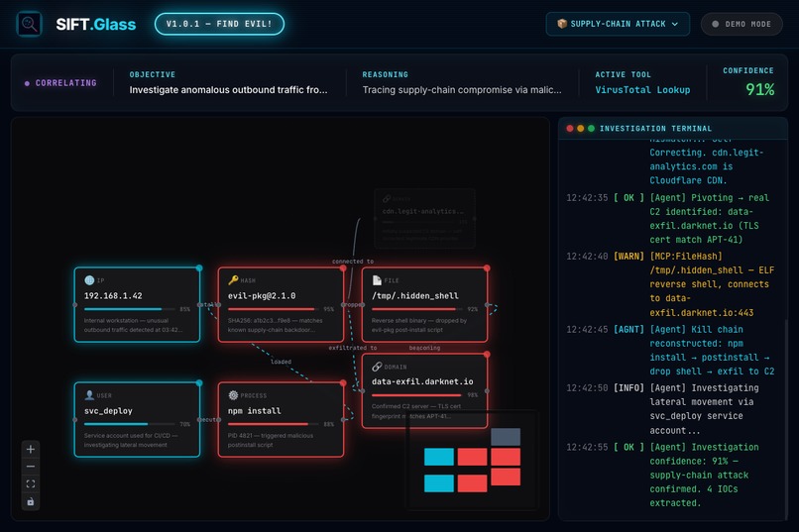
Task: Click the terminal scrollbar
Action: tap(786, 418)
